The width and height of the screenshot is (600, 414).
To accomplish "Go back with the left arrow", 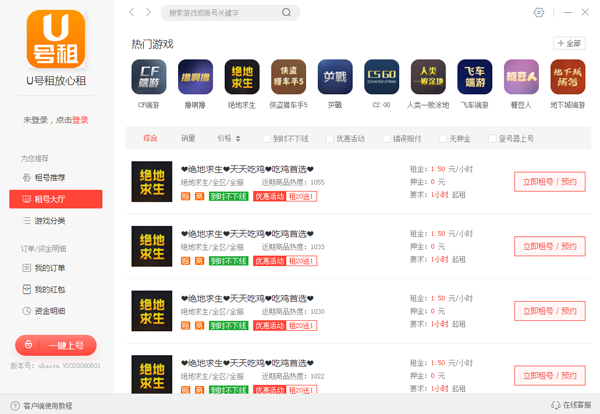I will pyautogui.click(x=131, y=12).
